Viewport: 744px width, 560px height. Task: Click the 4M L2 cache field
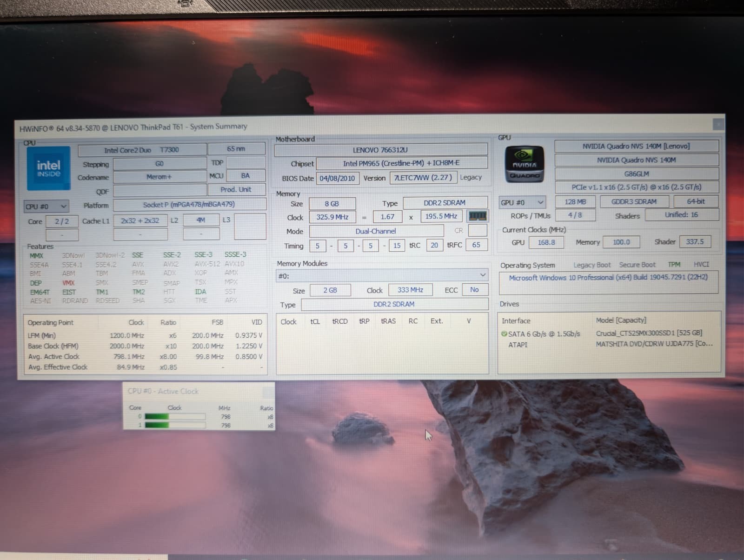click(x=201, y=220)
